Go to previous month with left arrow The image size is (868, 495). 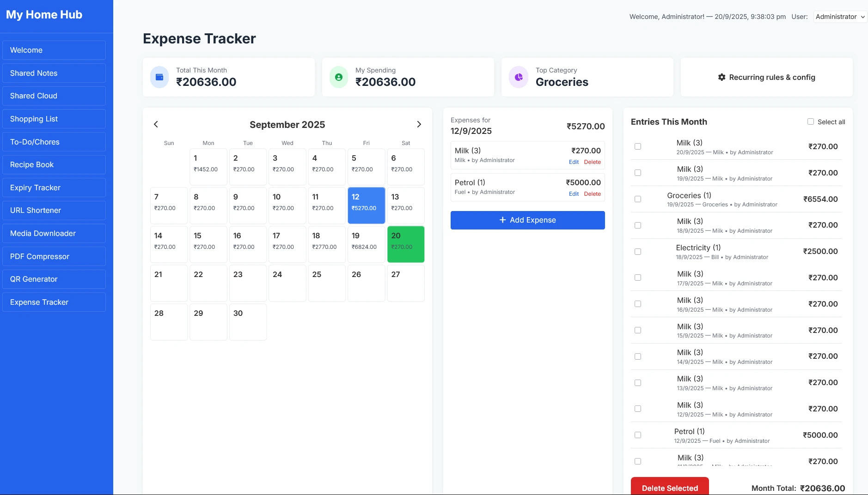tap(156, 124)
